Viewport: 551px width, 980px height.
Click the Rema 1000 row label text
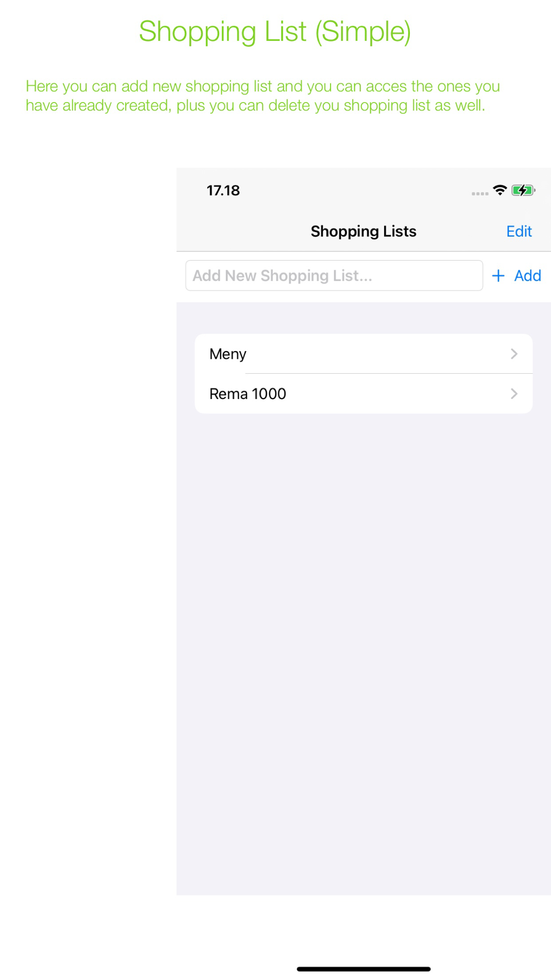tap(248, 394)
